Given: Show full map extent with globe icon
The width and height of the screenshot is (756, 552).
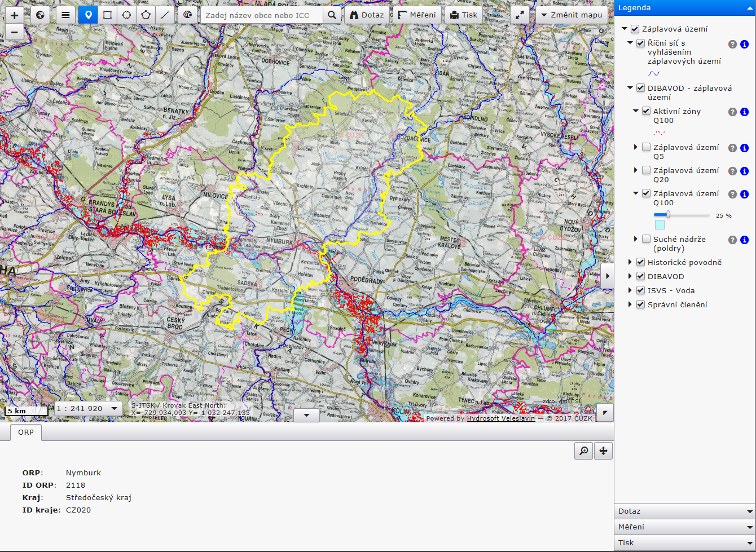Looking at the screenshot, I should click(x=40, y=15).
